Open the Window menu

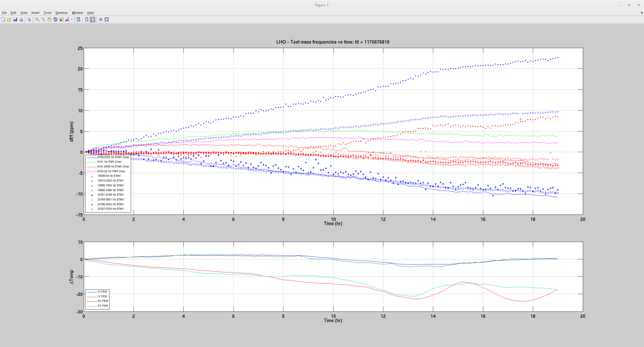77,13
